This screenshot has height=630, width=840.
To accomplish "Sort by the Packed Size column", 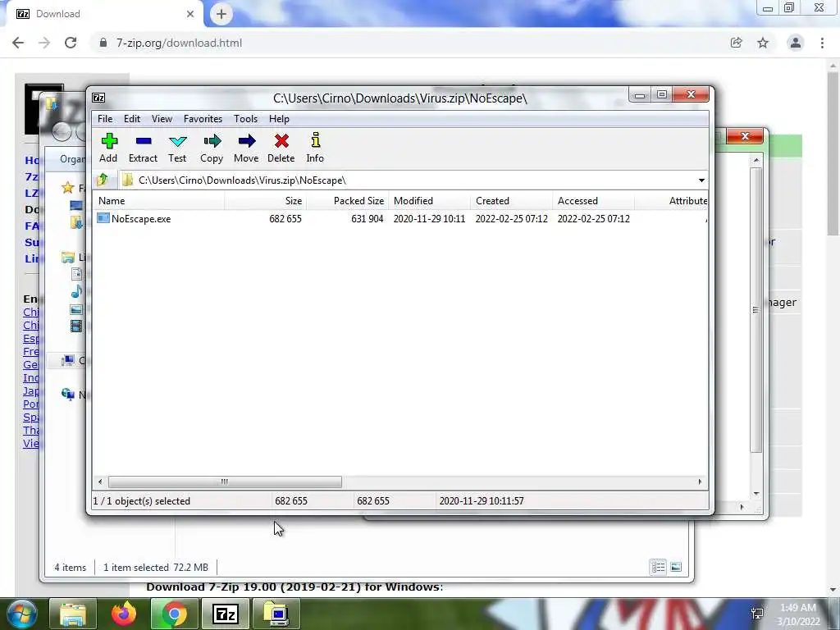I will [x=348, y=201].
